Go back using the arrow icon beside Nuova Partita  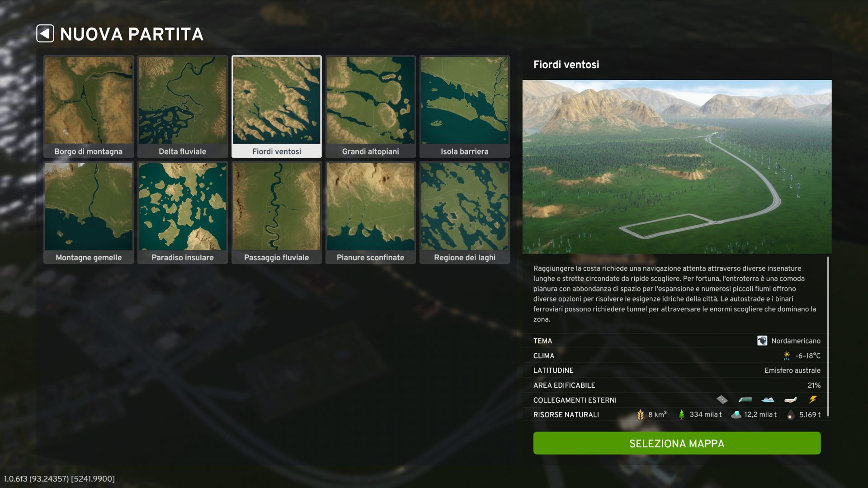[x=45, y=33]
